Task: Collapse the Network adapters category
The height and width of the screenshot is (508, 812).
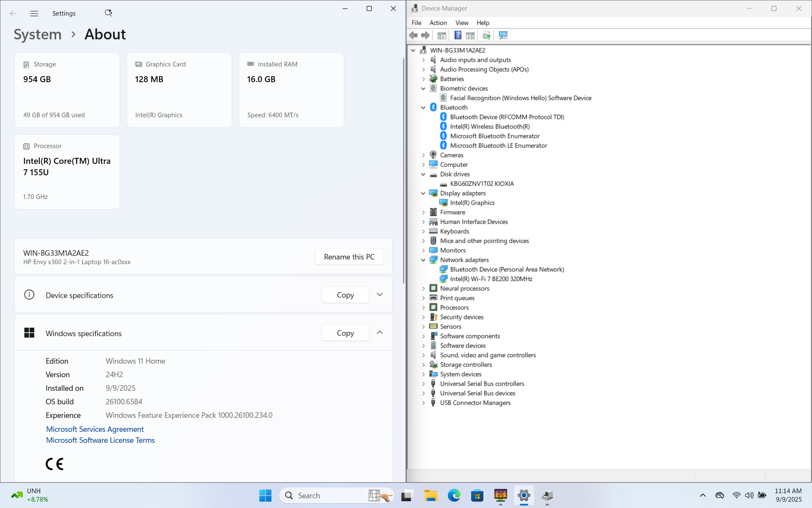Action: tap(423, 260)
